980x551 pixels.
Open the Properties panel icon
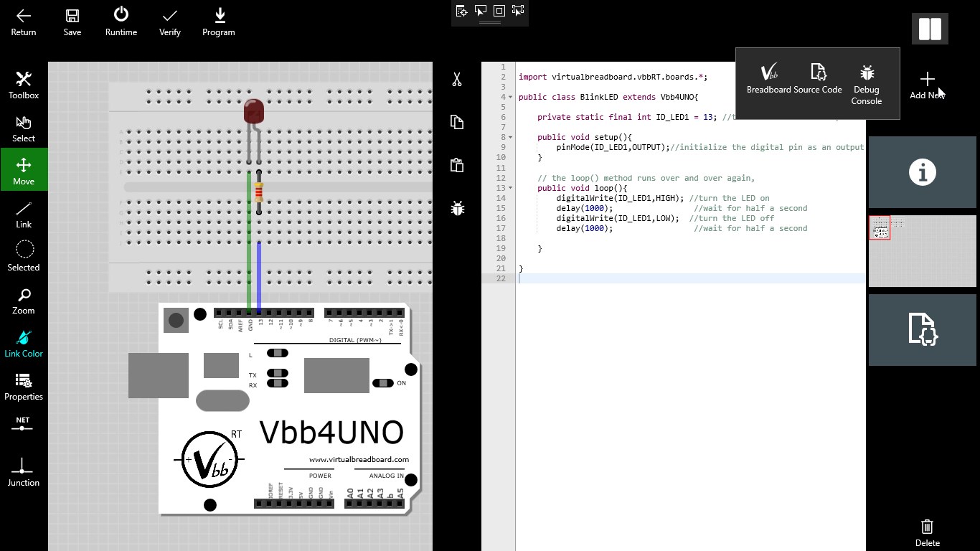(x=24, y=387)
